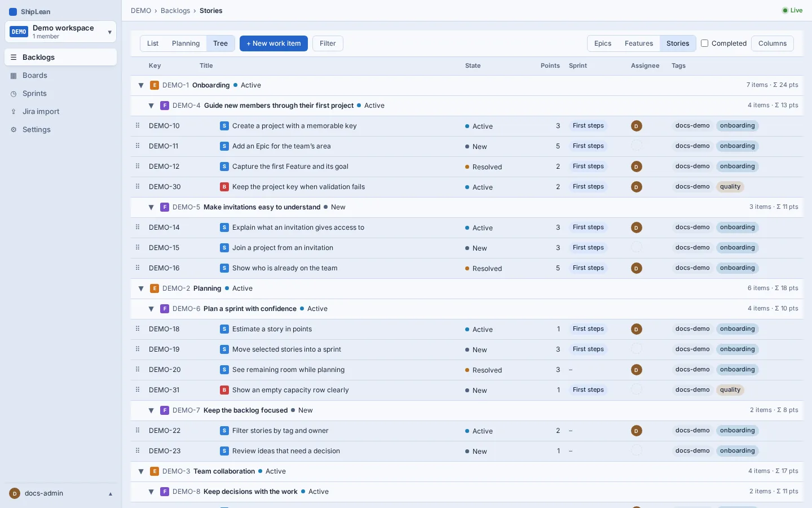
Task: Open Jira import in the sidebar
Action: pyautogui.click(x=61, y=111)
